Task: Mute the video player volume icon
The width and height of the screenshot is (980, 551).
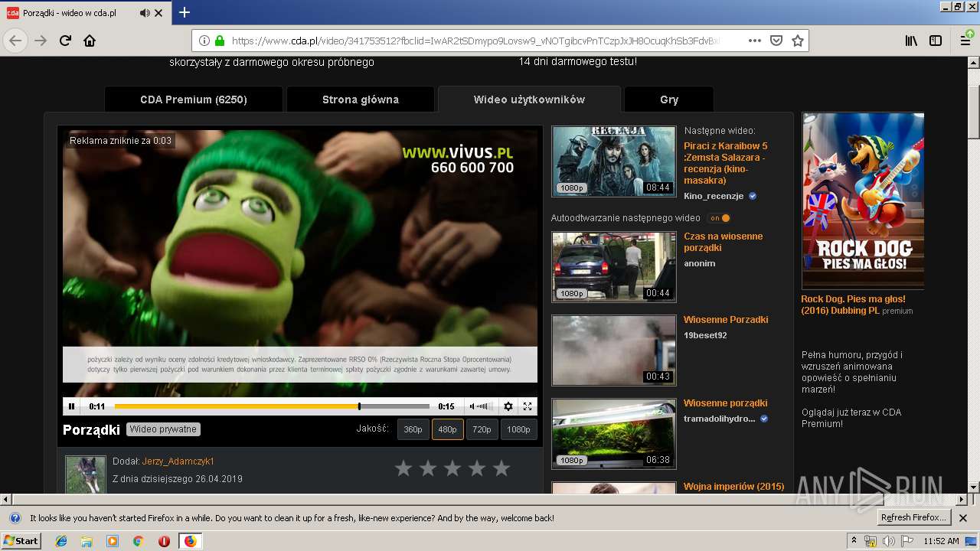Action: [x=472, y=406]
